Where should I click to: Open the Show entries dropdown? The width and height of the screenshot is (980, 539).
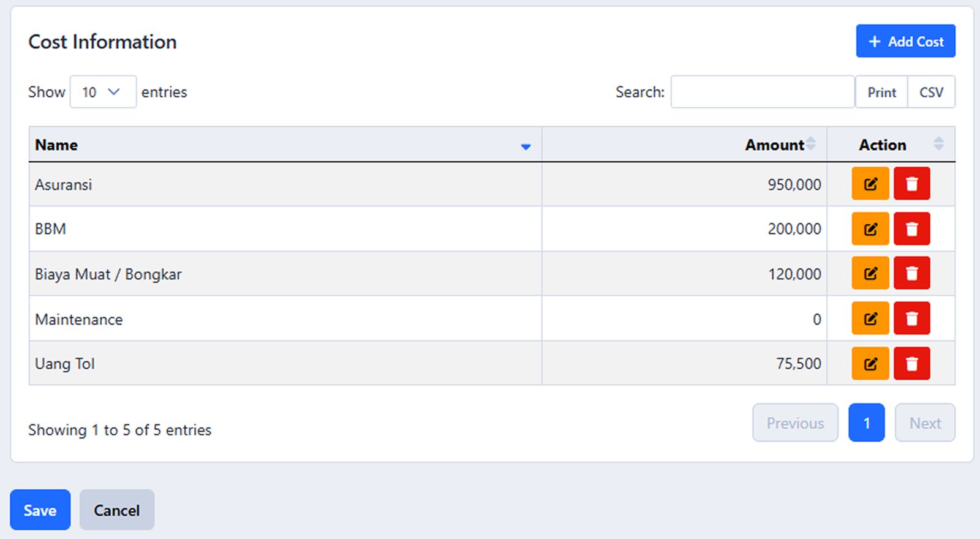tap(102, 92)
